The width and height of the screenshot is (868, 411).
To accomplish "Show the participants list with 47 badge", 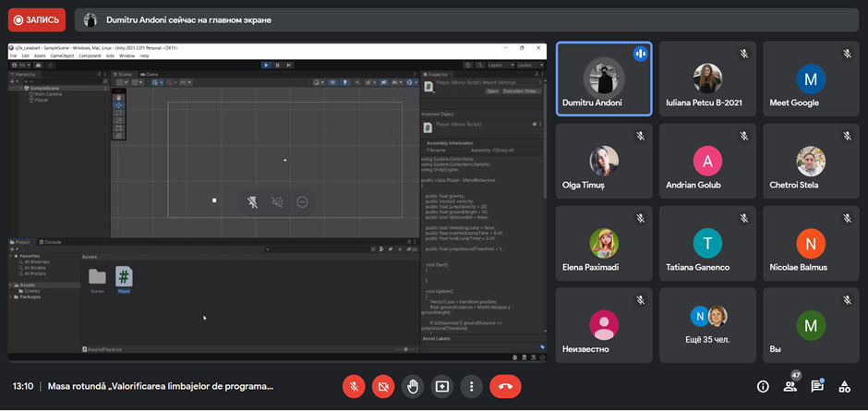I will click(790, 386).
